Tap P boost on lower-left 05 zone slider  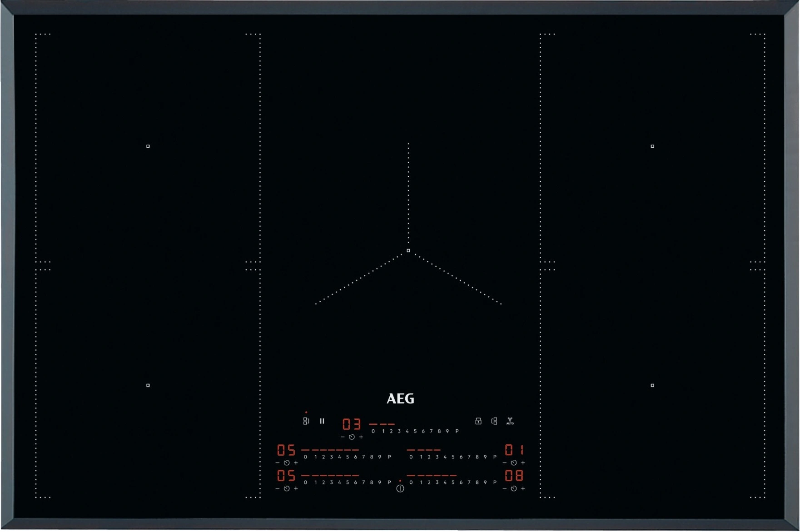click(x=389, y=483)
